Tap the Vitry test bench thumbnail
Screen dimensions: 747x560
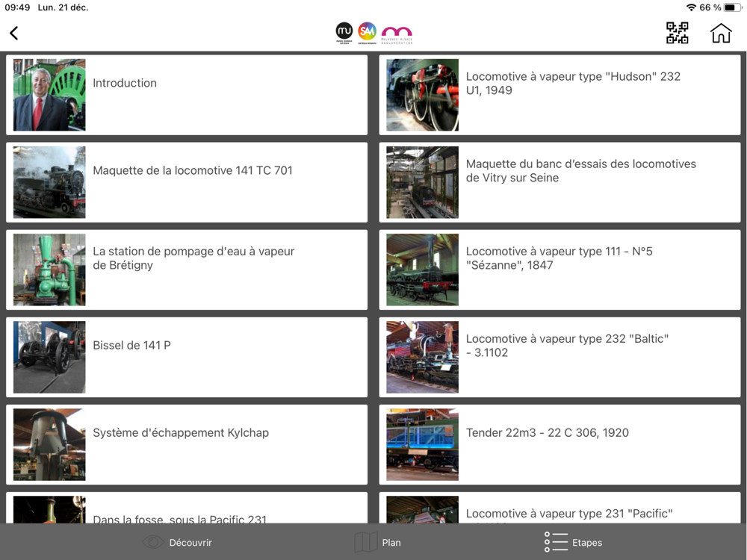(423, 182)
